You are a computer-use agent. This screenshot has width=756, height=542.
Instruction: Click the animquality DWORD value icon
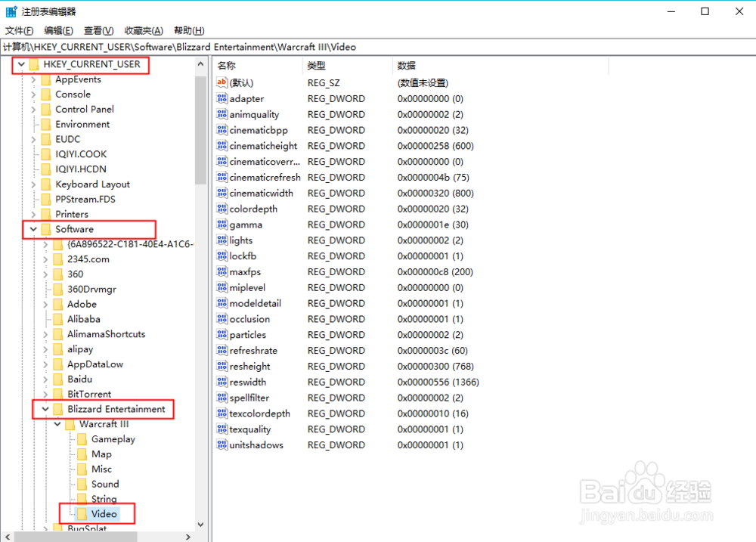click(x=222, y=114)
